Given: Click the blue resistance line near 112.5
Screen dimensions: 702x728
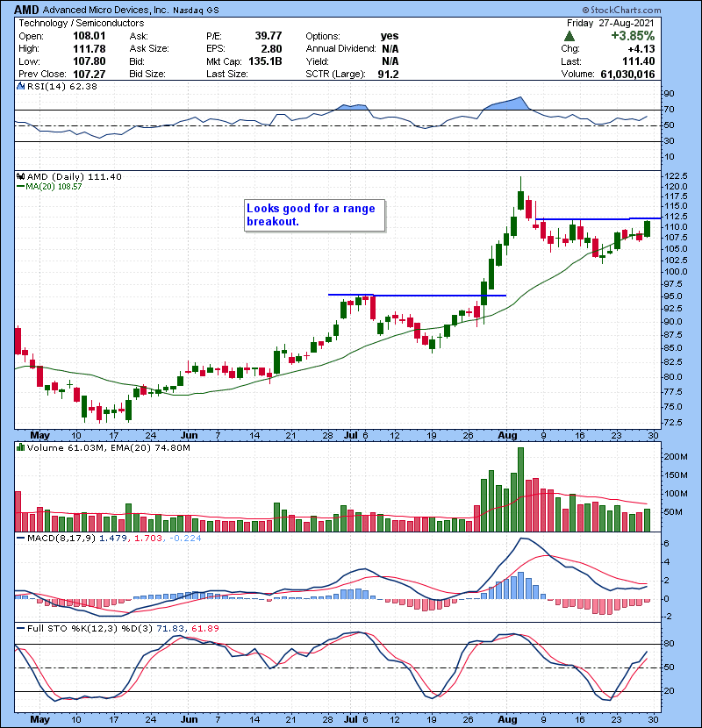Looking at the screenshot, I should click(x=598, y=218).
